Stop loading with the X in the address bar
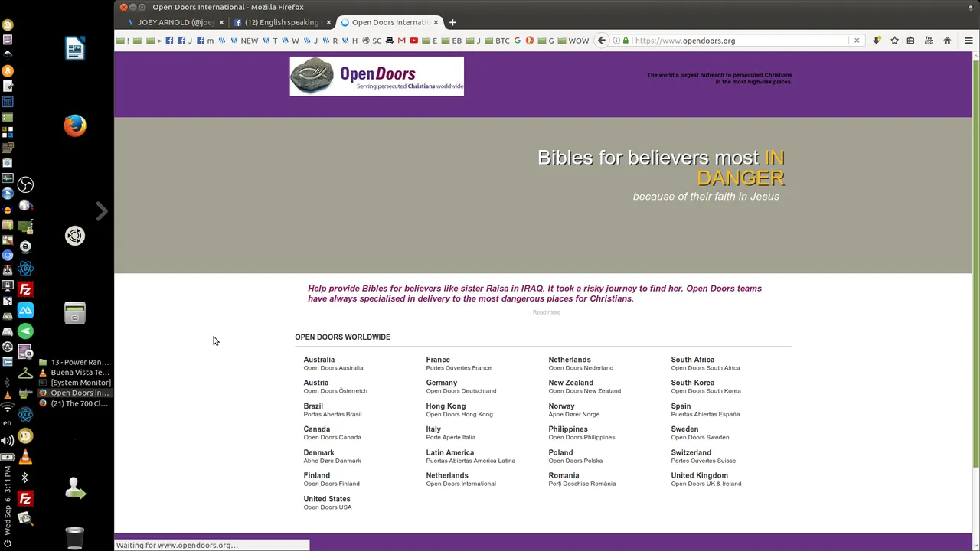 tap(857, 41)
